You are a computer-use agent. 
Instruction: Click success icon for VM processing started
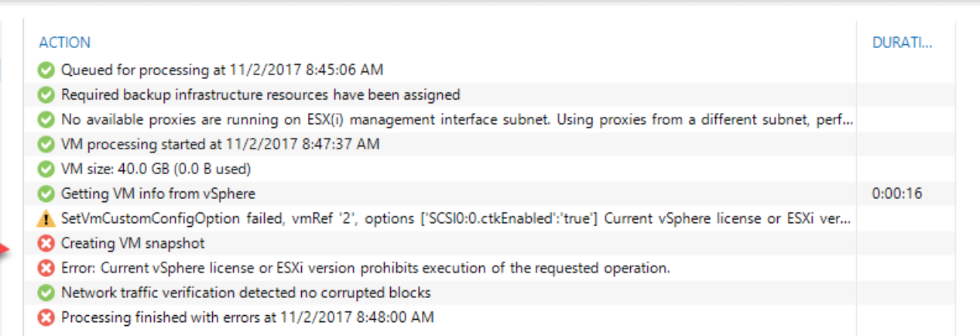(x=46, y=145)
